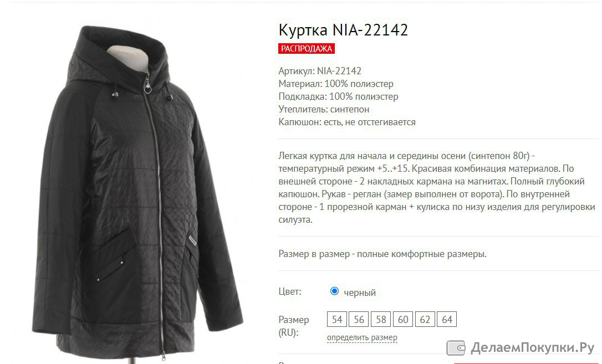
Task: Click the Размер (RU): label
Action: [x=294, y=326]
